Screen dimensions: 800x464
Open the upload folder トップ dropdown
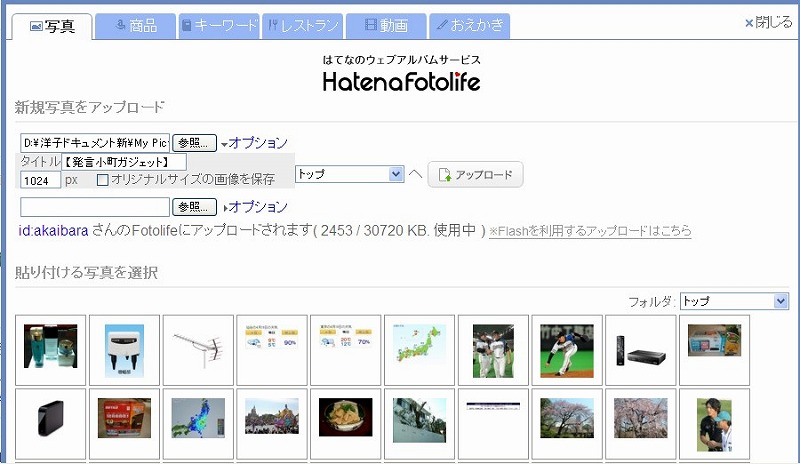click(x=349, y=174)
